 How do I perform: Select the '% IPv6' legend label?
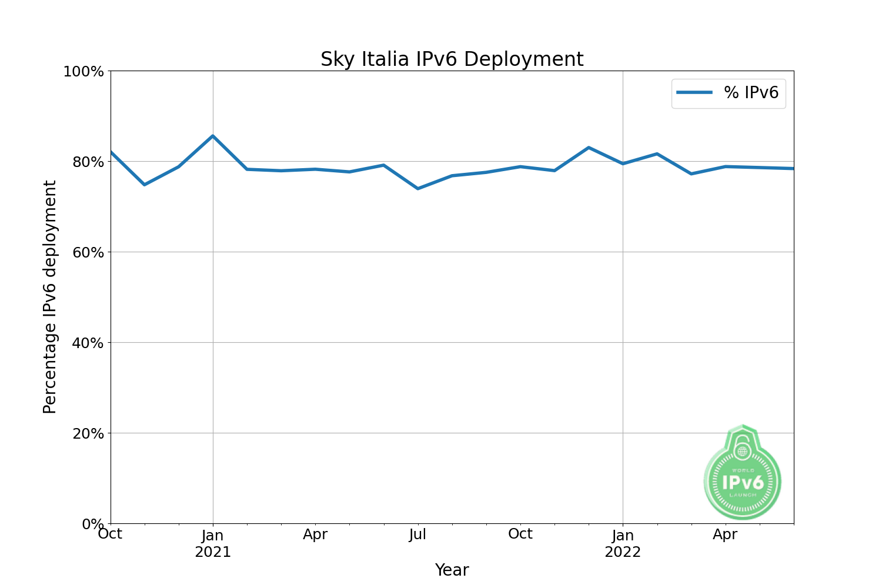click(751, 92)
